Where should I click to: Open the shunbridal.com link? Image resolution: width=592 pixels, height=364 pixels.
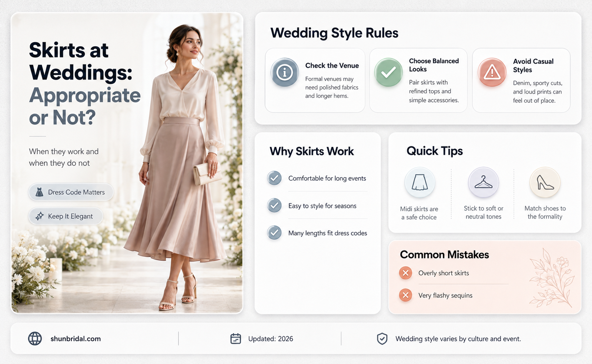tap(76, 338)
